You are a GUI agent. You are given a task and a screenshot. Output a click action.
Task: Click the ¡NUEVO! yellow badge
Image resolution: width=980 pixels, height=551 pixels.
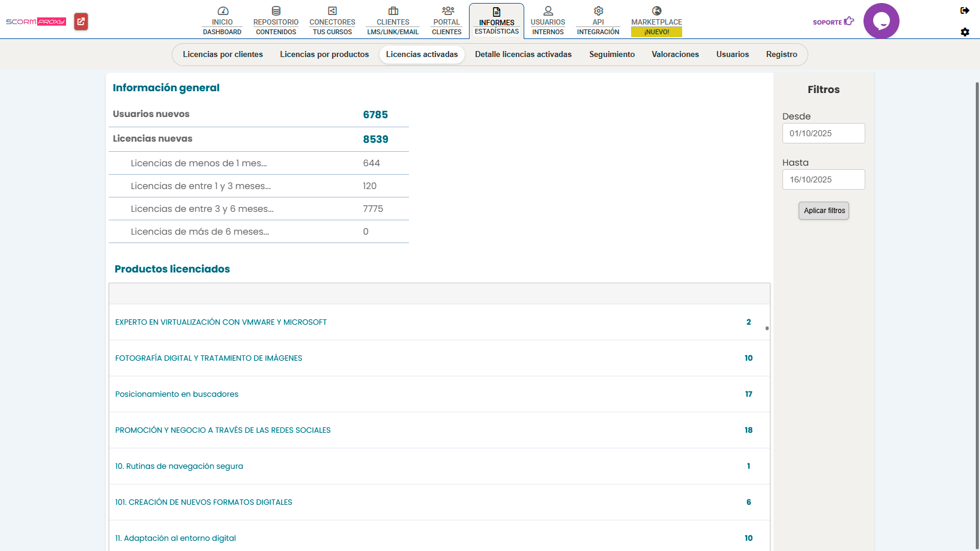656,32
